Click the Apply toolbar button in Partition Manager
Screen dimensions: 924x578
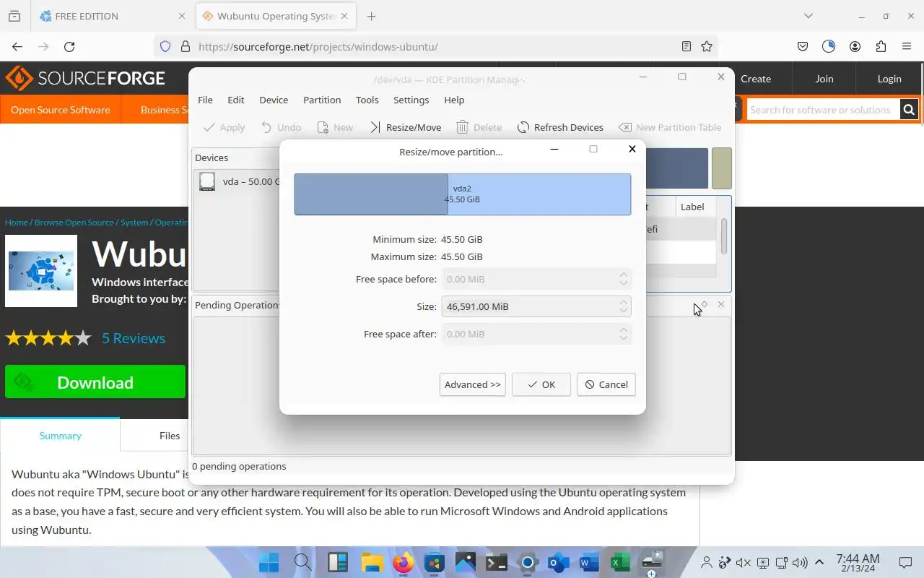(225, 127)
